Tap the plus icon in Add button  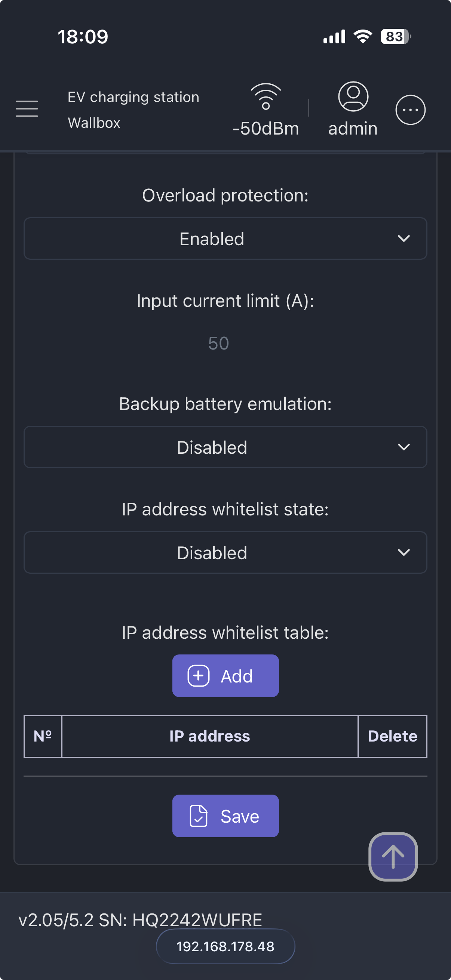(x=198, y=676)
